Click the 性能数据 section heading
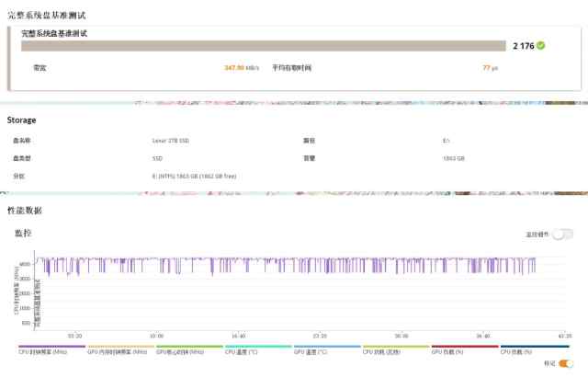The height and width of the screenshot is (389, 588). (x=25, y=211)
